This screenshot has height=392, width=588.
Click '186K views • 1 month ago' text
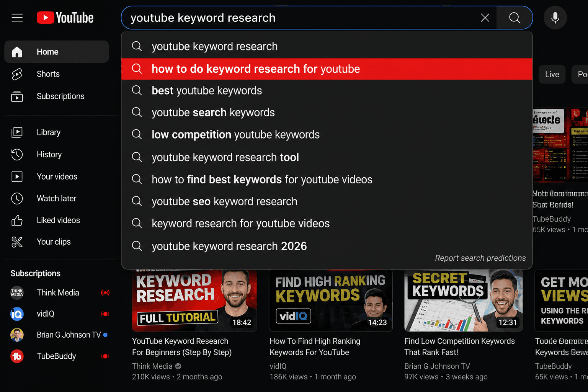click(x=312, y=377)
